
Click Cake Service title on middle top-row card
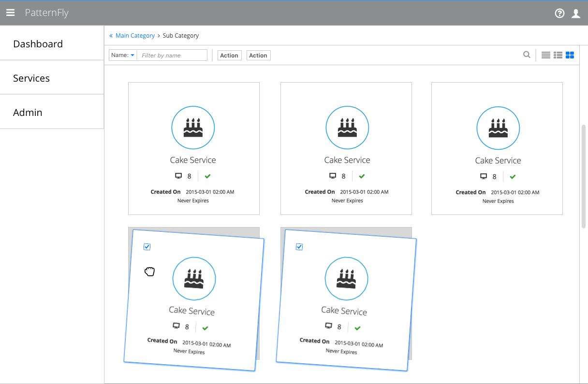click(347, 160)
